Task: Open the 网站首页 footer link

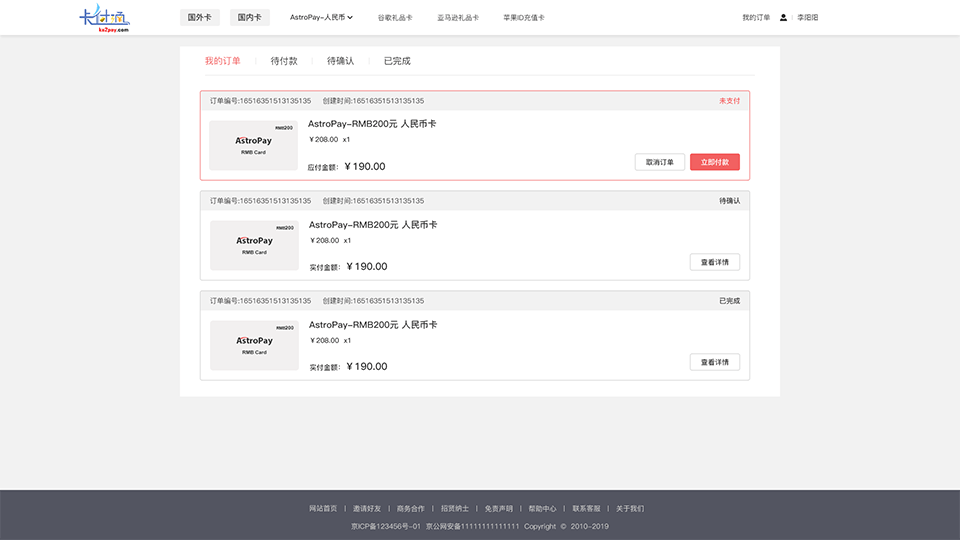Action: (323, 509)
